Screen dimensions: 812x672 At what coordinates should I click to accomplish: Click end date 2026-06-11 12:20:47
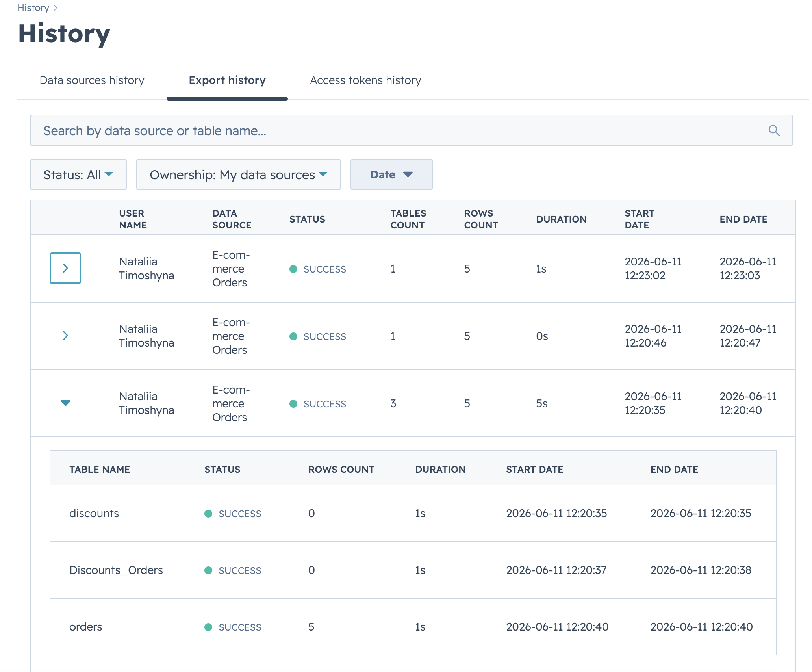coord(748,336)
